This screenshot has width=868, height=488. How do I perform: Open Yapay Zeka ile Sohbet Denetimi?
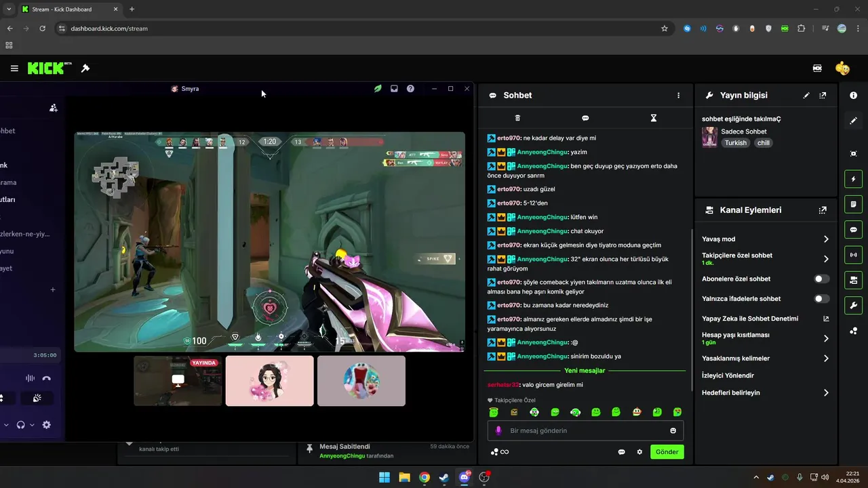(x=766, y=319)
